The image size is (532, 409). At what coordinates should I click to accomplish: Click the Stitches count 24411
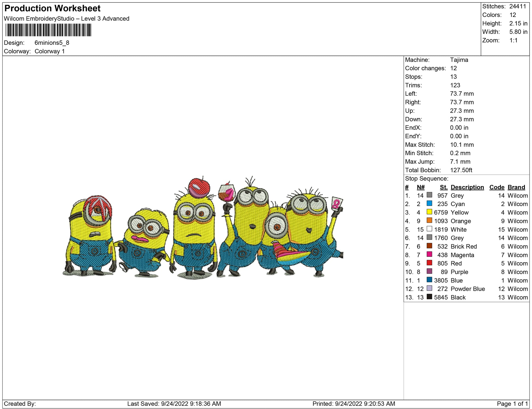(x=517, y=6)
